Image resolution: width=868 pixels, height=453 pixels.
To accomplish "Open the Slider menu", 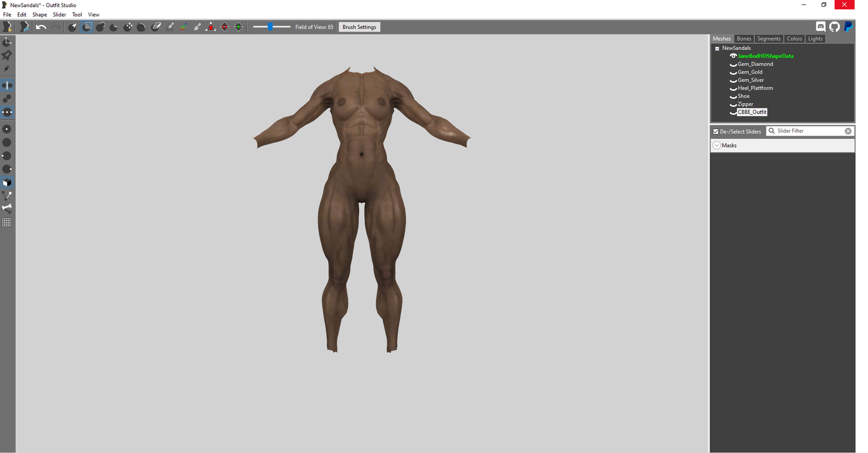I will [x=59, y=14].
